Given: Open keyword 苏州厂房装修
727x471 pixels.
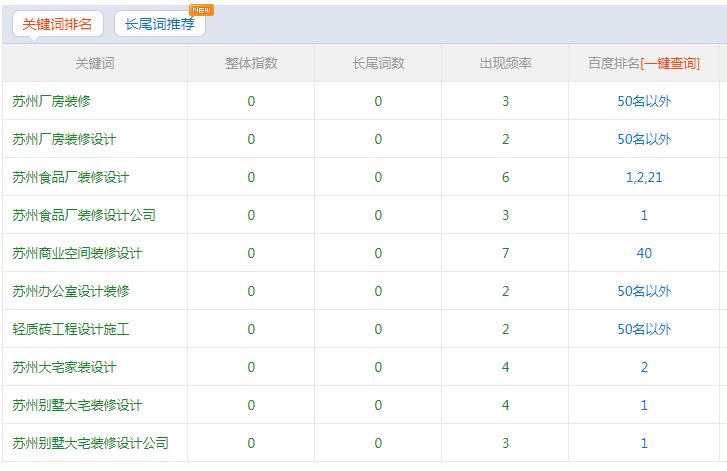Looking at the screenshot, I should tap(51, 101).
